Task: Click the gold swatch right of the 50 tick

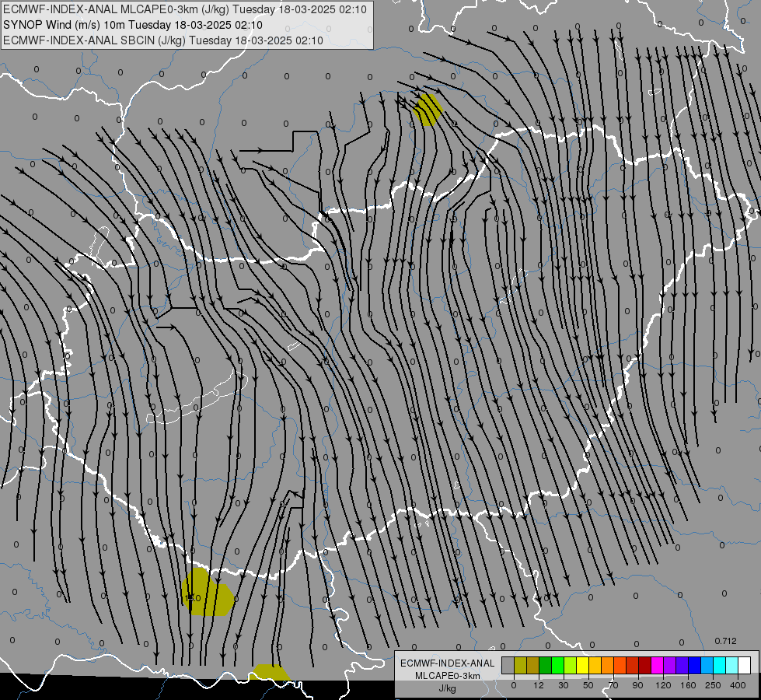Action: point(595,665)
